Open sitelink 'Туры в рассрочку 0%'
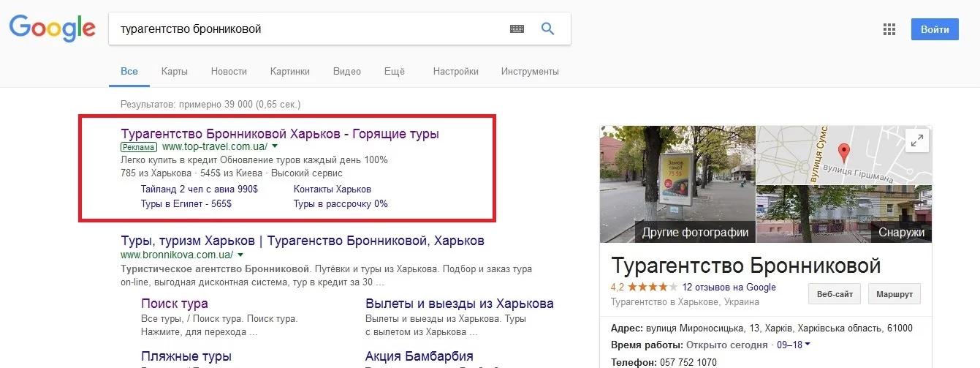This screenshot has width=980, height=368. pos(341,204)
